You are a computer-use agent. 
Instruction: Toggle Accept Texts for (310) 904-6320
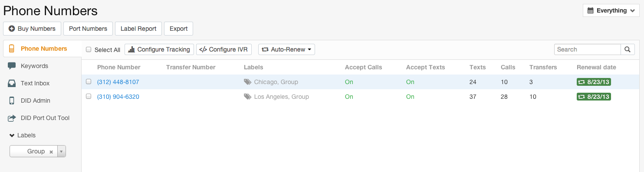pyautogui.click(x=410, y=97)
